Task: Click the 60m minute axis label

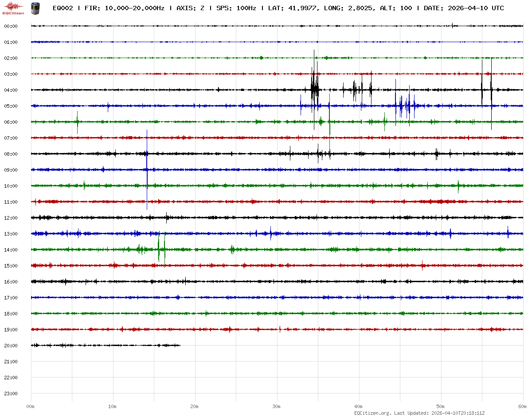Action: 522,406
